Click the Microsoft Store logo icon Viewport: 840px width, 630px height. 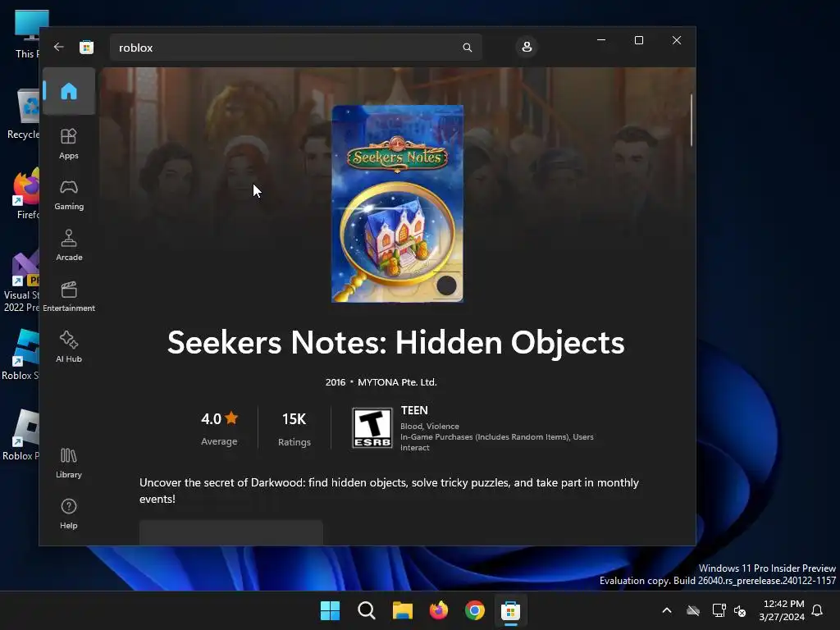[x=87, y=47]
